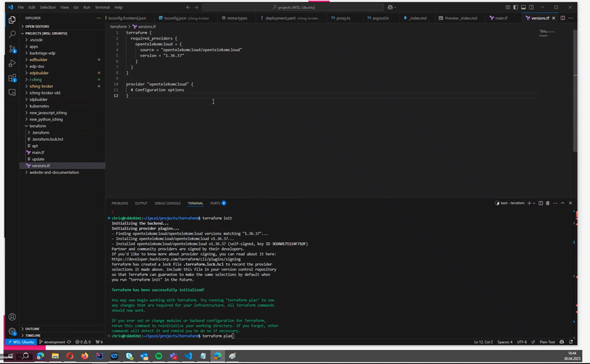This screenshot has height=364, width=590.
Task: Open the Selection menu
Action: point(48,7)
